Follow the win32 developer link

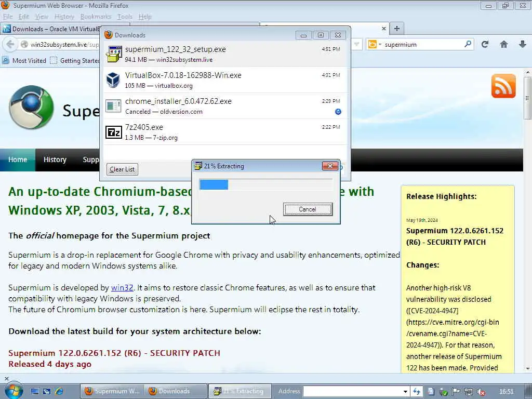(x=122, y=288)
